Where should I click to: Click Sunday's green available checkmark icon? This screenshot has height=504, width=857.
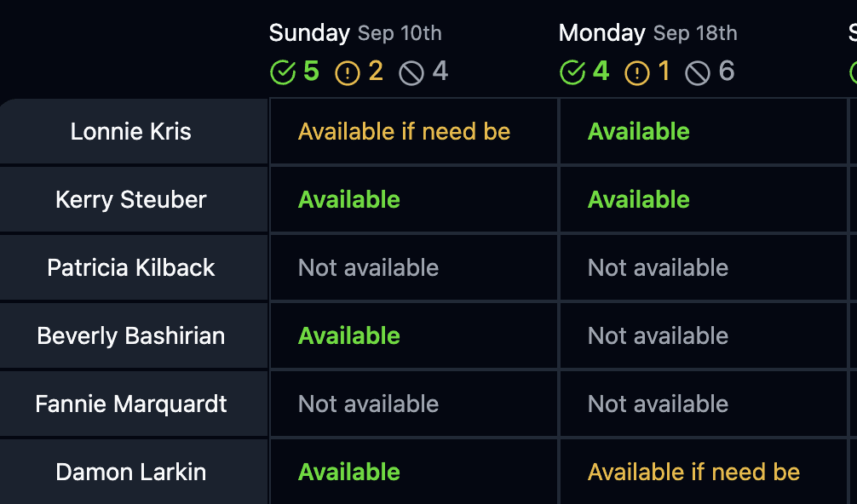point(282,72)
